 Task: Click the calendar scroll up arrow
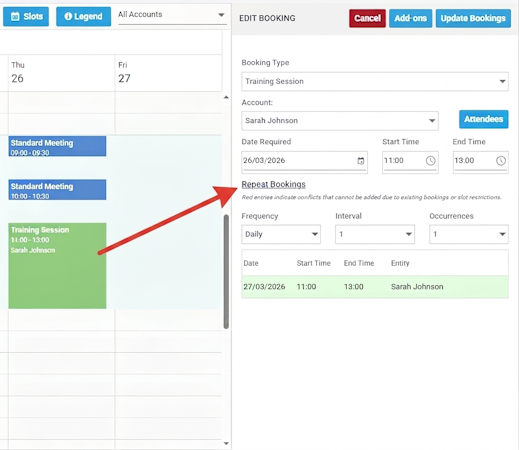coord(226,97)
